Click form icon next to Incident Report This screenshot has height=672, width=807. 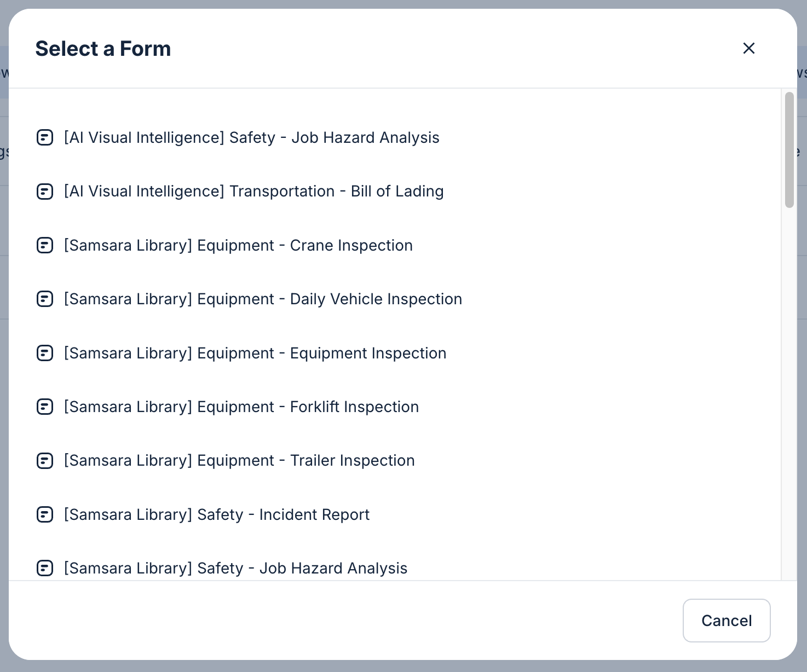(45, 514)
